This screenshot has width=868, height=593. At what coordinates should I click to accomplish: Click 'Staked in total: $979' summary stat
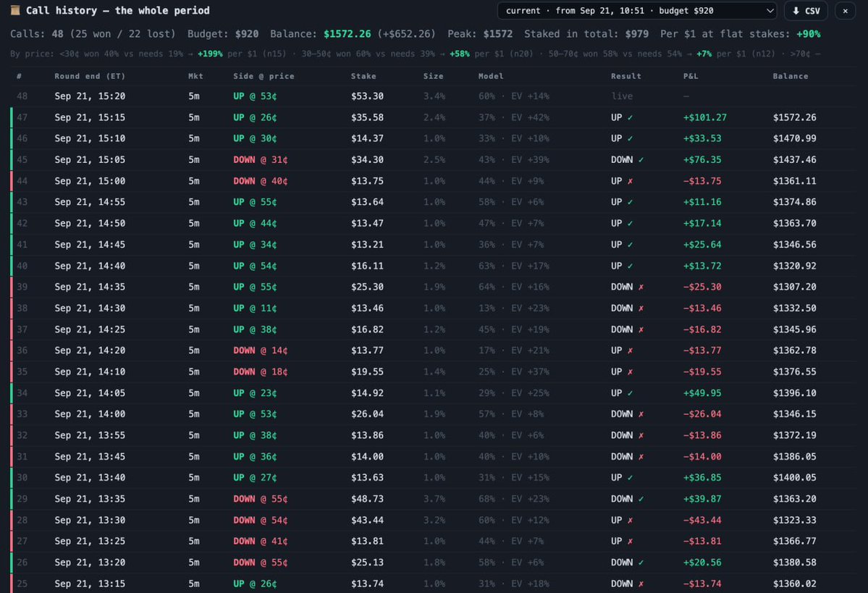(586, 34)
